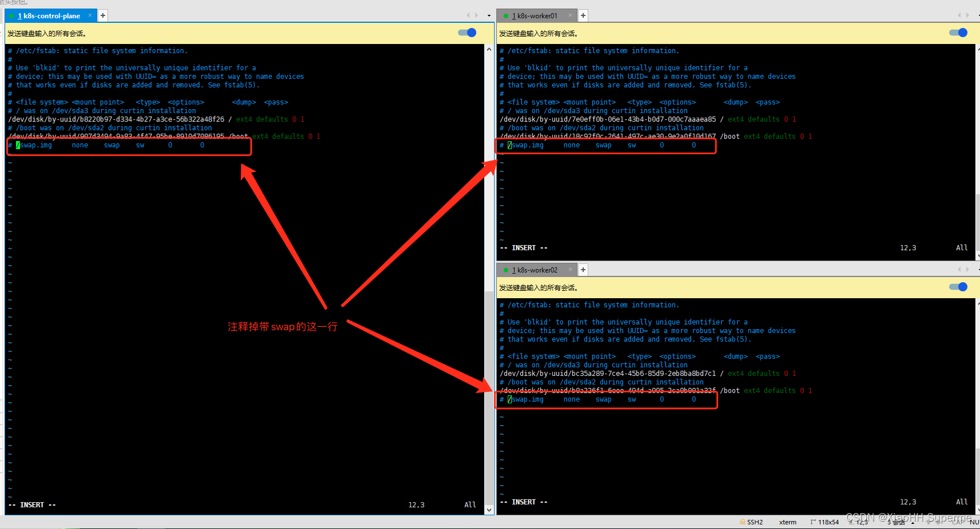Click the CAP indicator in status bar
Screen dimensions: 980x529
tap(958, 522)
